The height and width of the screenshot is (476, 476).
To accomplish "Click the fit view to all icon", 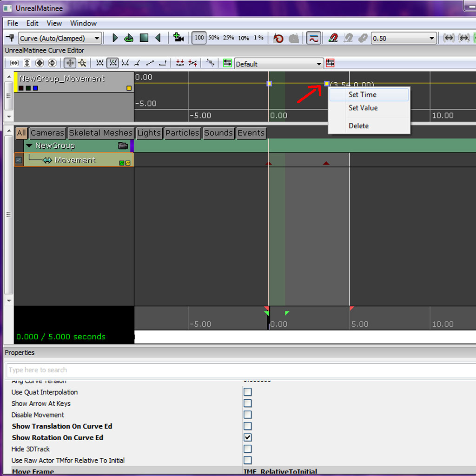I will coord(40,63).
